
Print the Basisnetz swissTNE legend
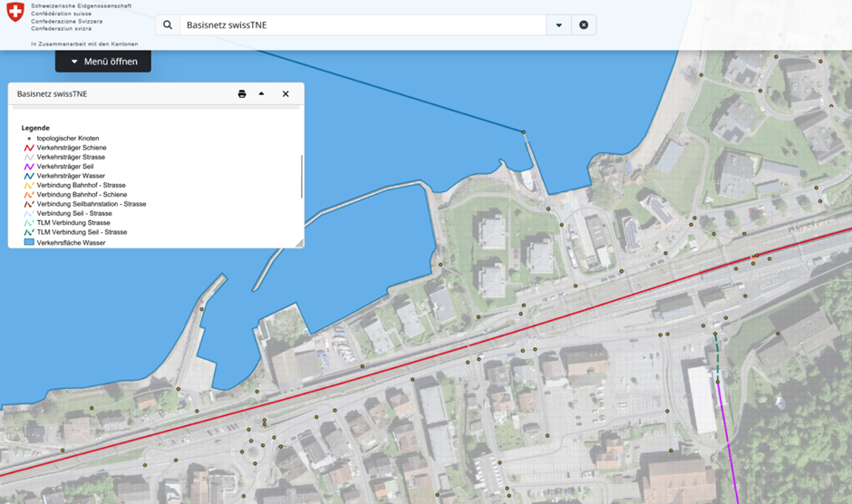pyautogui.click(x=242, y=94)
